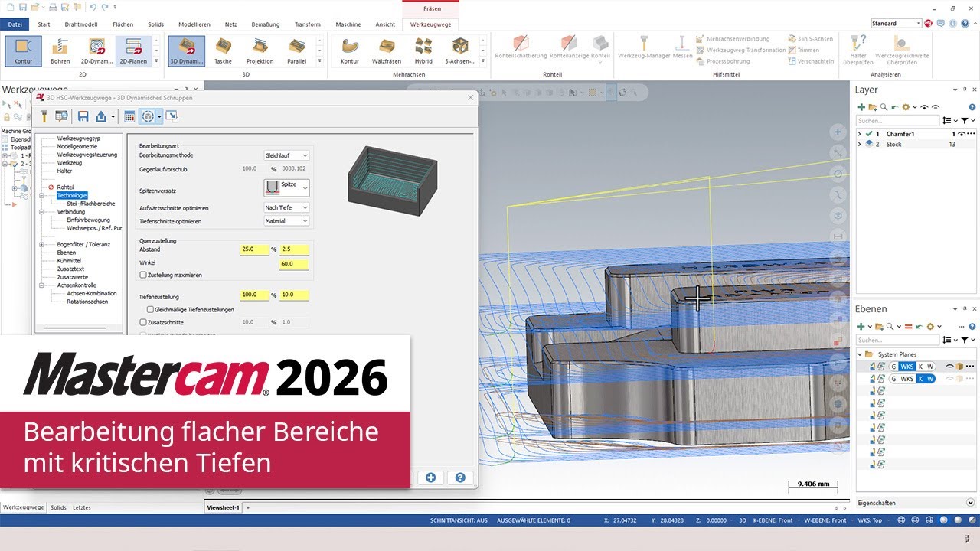
Task: Expand the Eigenschaften panel chevron
Action: (970, 503)
